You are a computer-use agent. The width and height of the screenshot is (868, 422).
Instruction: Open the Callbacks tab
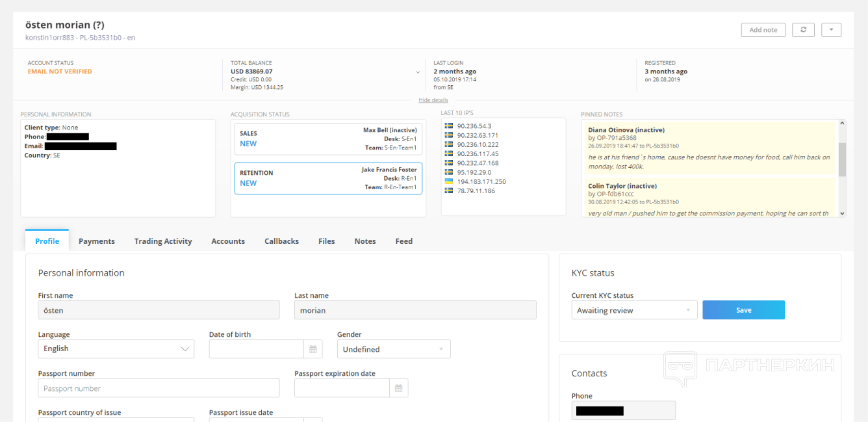(281, 241)
